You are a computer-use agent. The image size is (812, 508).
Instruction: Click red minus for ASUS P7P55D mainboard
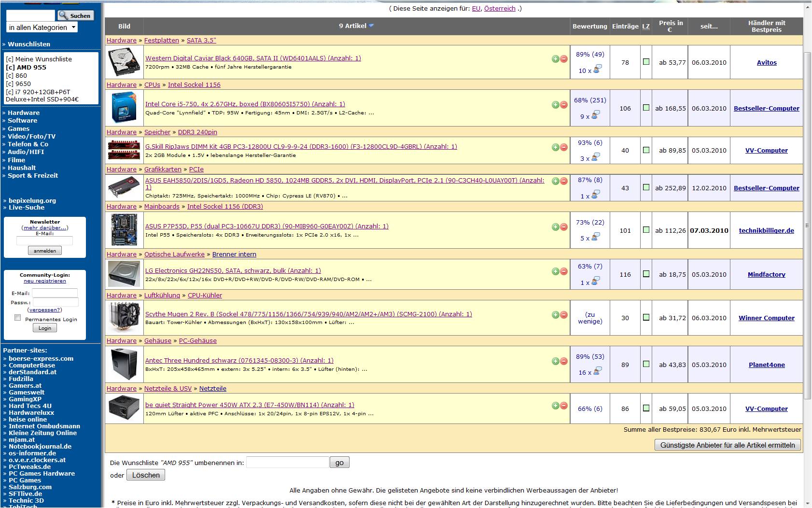coord(563,227)
